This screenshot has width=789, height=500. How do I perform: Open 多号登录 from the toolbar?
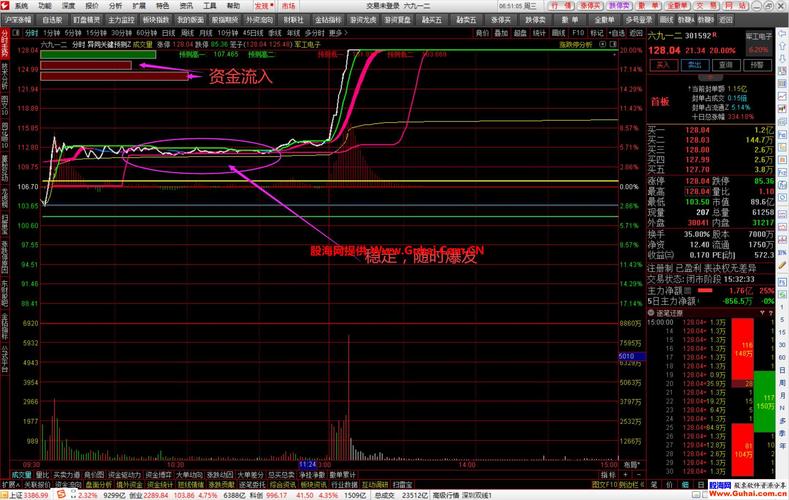click(639, 20)
